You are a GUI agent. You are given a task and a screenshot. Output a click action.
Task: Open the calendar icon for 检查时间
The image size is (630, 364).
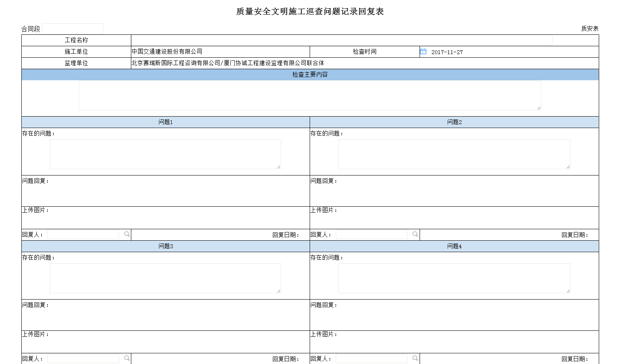point(423,51)
